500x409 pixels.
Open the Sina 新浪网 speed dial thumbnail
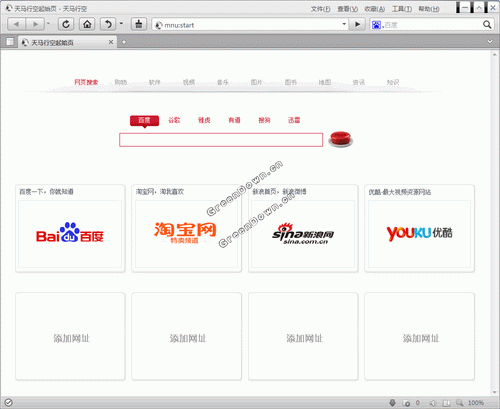303,234
